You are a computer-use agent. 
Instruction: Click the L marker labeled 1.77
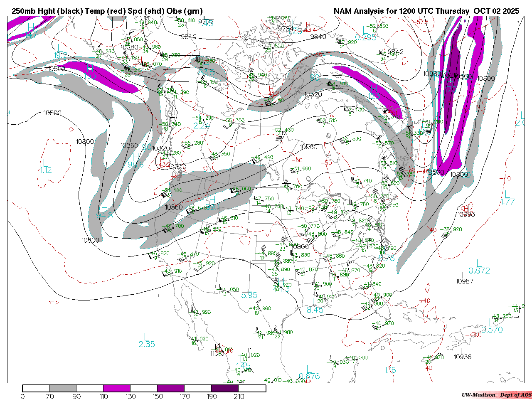[507, 194]
